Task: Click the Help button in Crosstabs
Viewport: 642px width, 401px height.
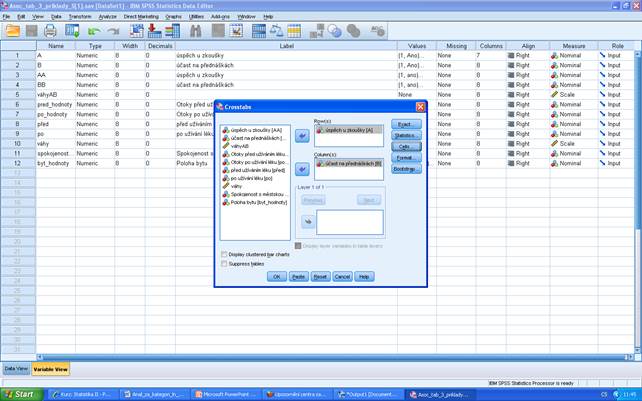Action: 364,276
